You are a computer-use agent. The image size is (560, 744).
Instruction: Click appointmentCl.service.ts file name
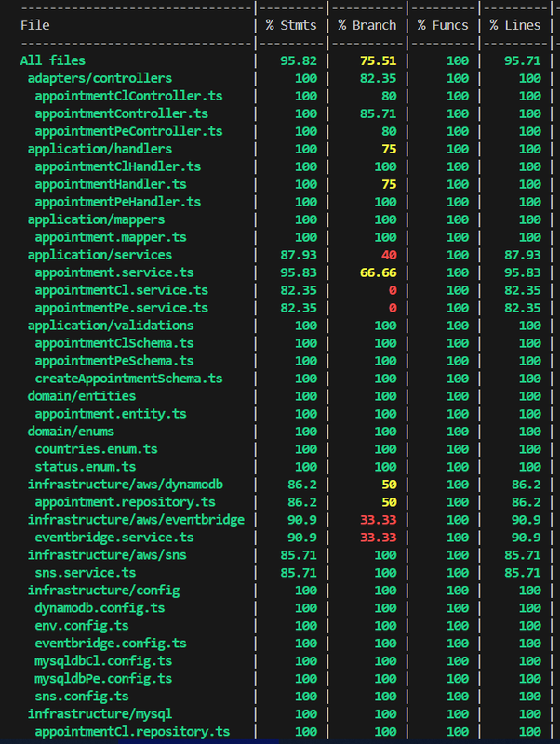pos(122,290)
